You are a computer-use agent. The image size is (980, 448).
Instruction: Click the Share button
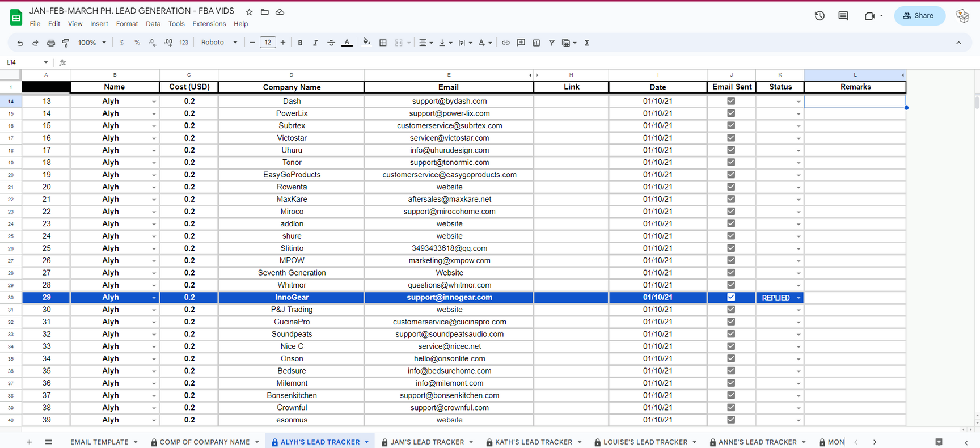[919, 16]
